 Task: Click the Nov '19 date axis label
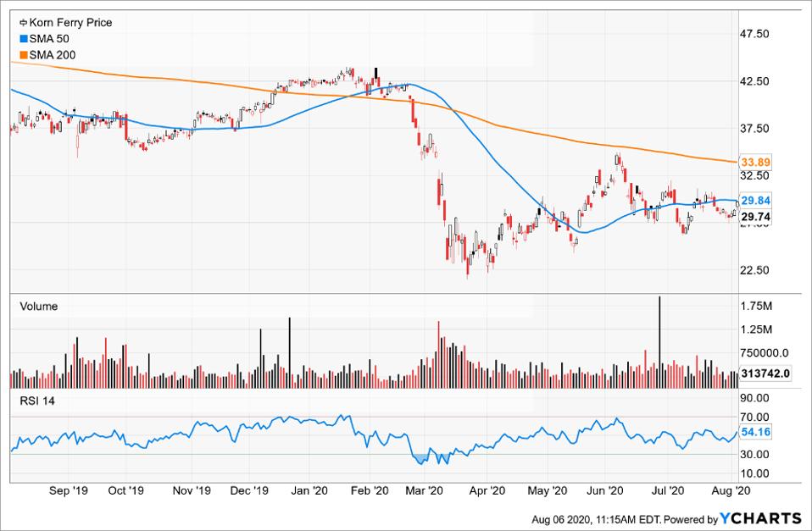(x=192, y=491)
